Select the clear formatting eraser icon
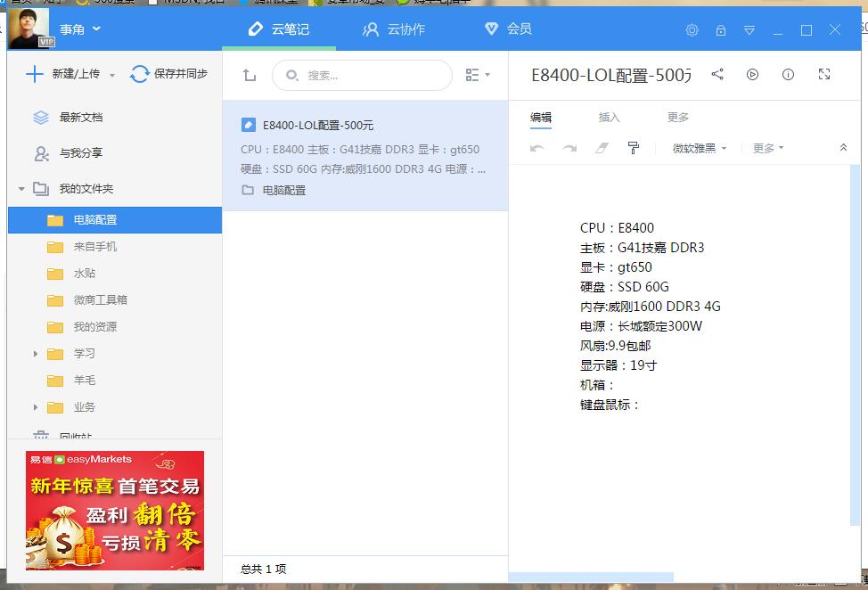Screen dimensions: 868x590 [601, 148]
